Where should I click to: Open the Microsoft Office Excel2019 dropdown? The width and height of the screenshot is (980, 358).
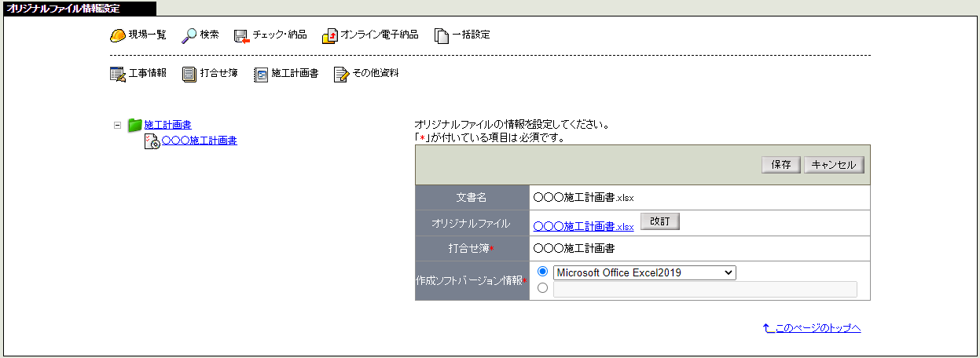click(x=644, y=272)
